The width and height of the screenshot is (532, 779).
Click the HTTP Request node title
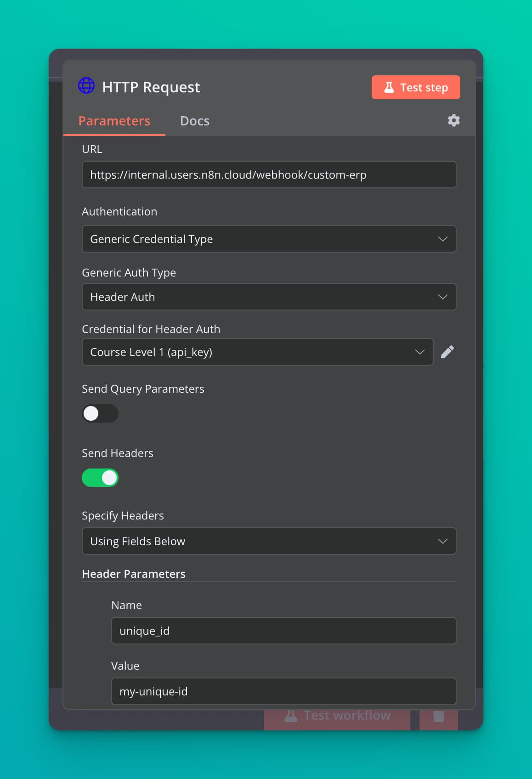coord(151,87)
